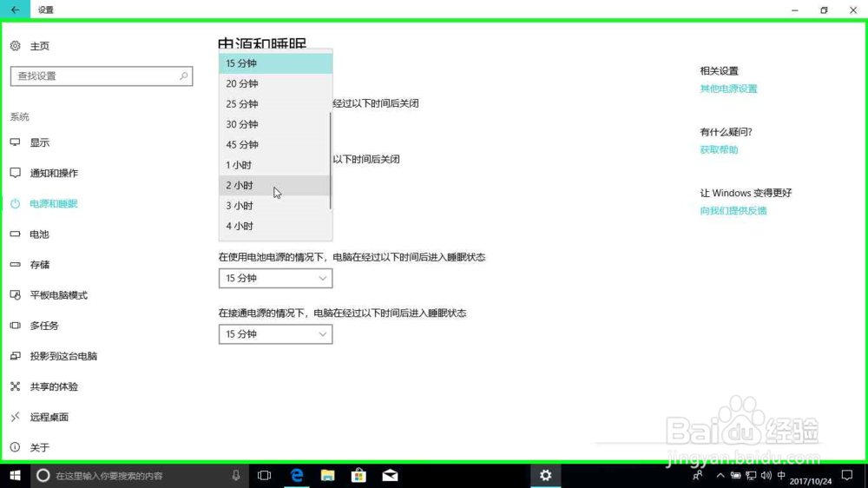Image resolution: width=868 pixels, height=488 pixels.
Task: Click the network tray icon
Action: pyautogui.click(x=751, y=476)
